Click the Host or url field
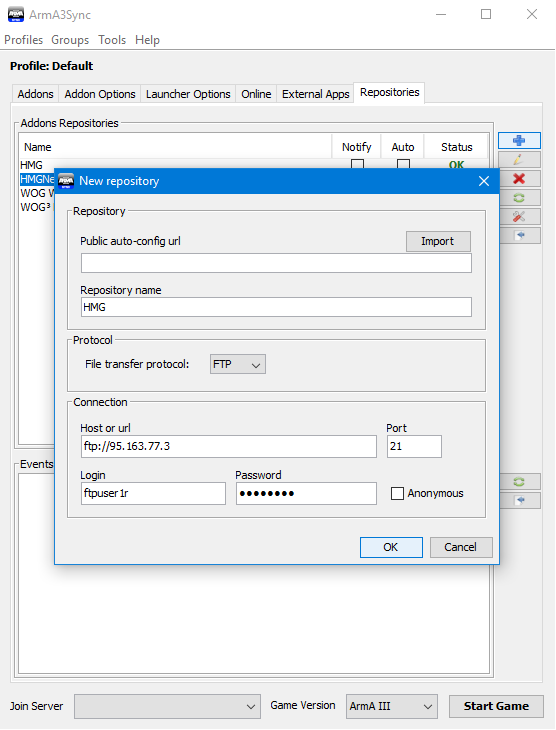This screenshot has width=556, height=730. click(229, 446)
